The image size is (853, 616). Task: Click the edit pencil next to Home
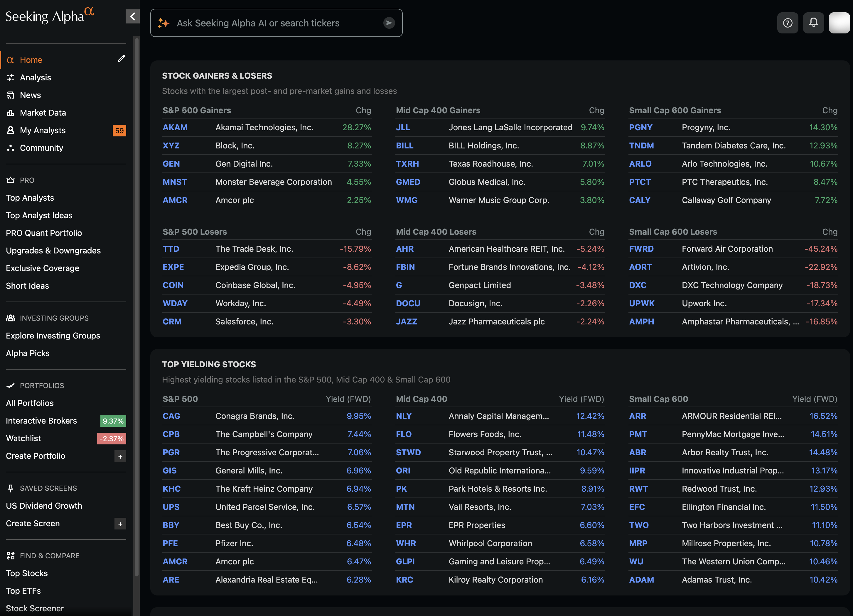[121, 59]
